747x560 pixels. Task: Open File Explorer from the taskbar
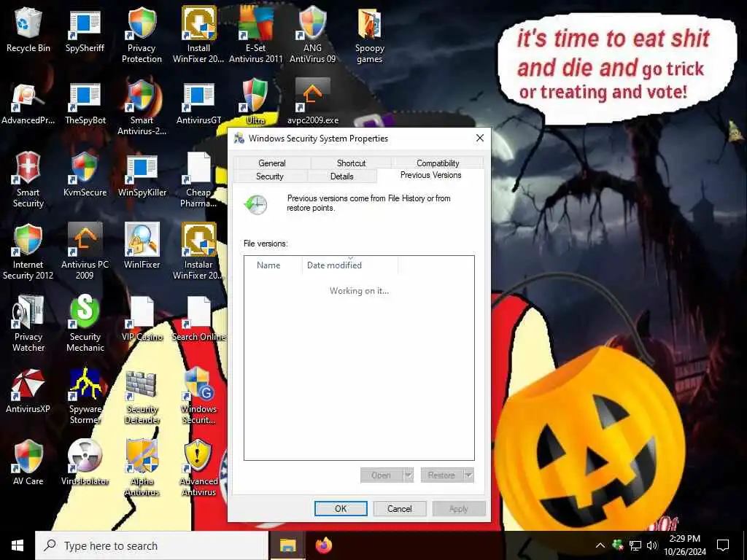[287, 545]
